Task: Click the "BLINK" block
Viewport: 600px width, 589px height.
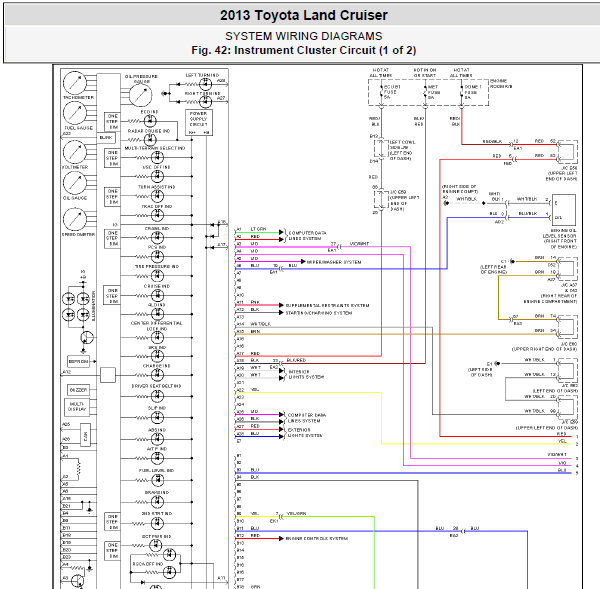Action: [106, 137]
